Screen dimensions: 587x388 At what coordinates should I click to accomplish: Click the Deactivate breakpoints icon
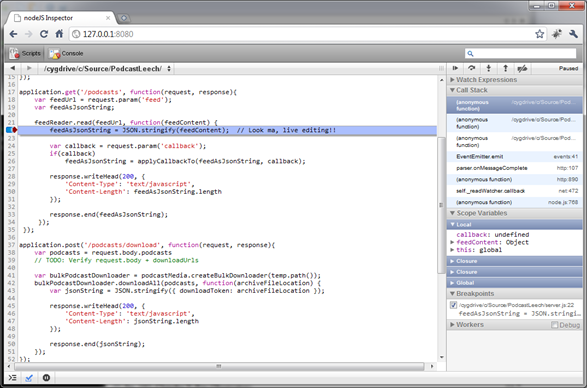522,68
